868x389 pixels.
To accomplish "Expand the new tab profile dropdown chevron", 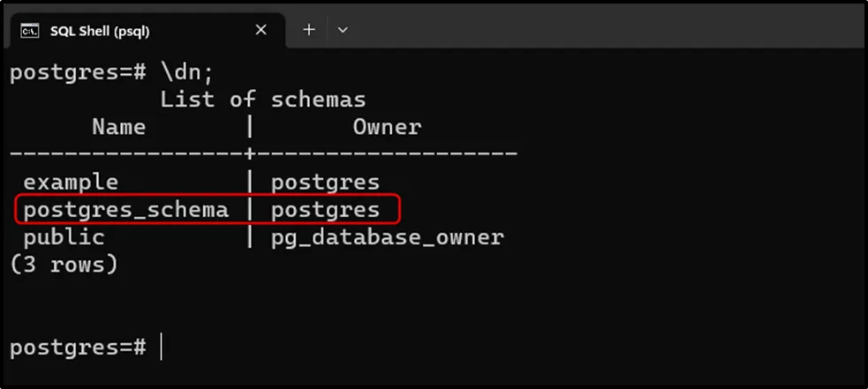I will (343, 30).
